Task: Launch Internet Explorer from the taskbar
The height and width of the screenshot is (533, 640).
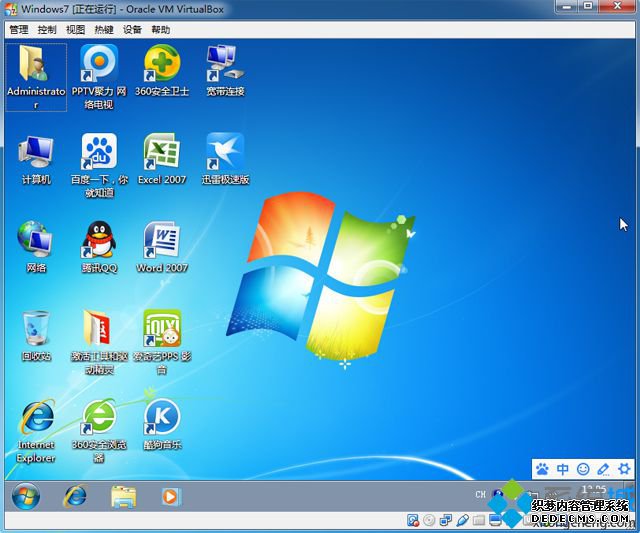Action: pyautogui.click(x=75, y=496)
